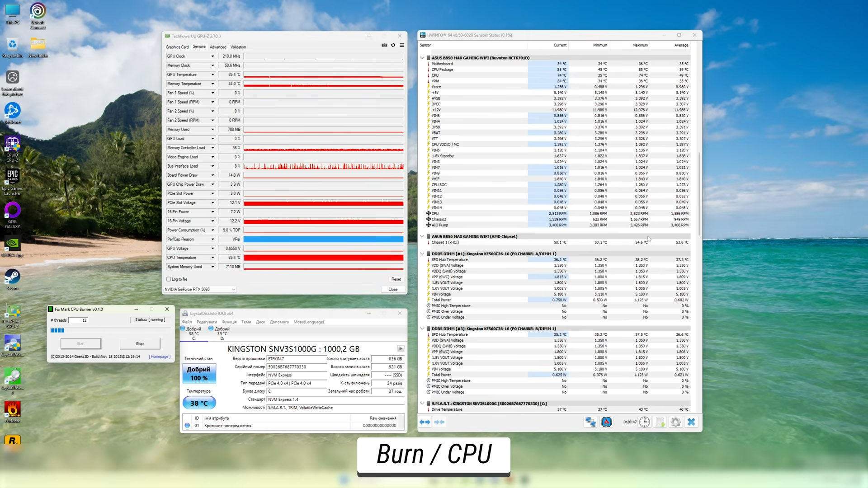Open the Recycle Bin desktop icon
Screen dimensions: 868x488
coord(12,47)
